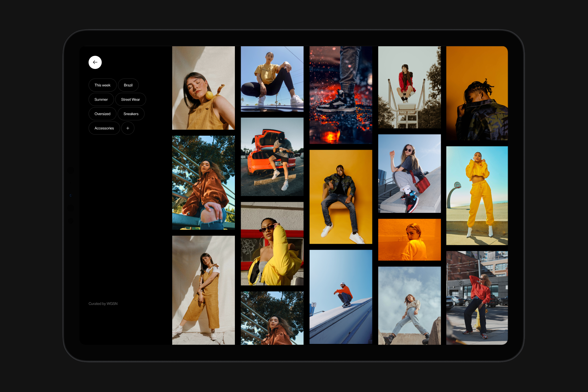
Task: Add a new tag with plus button
Action: coord(128,128)
